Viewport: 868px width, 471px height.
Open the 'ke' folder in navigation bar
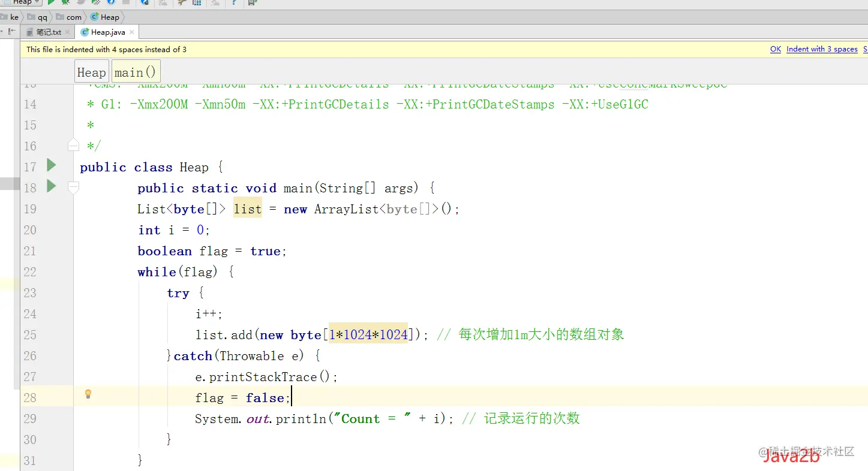(x=10, y=17)
